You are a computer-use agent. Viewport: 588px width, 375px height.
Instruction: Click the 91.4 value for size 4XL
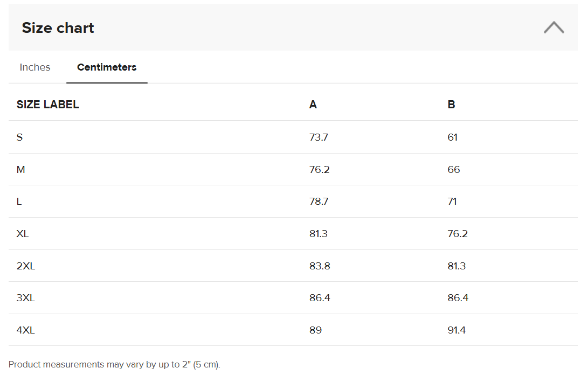pyautogui.click(x=456, y=330)
